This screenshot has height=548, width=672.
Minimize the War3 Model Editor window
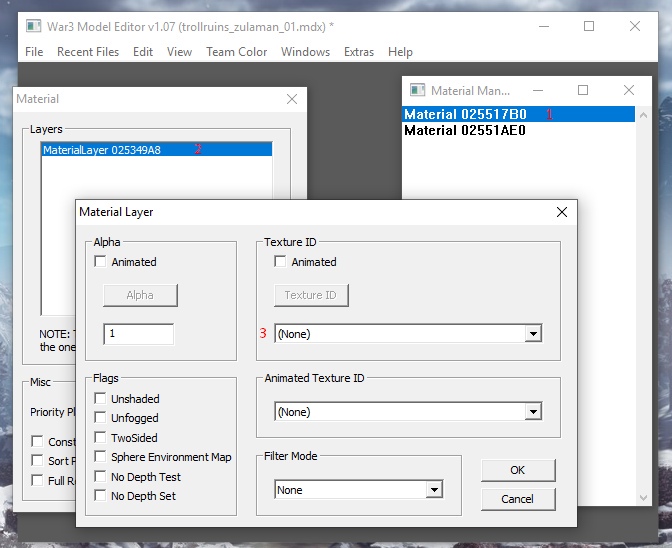pyautogui.click(x=544, y=27)
